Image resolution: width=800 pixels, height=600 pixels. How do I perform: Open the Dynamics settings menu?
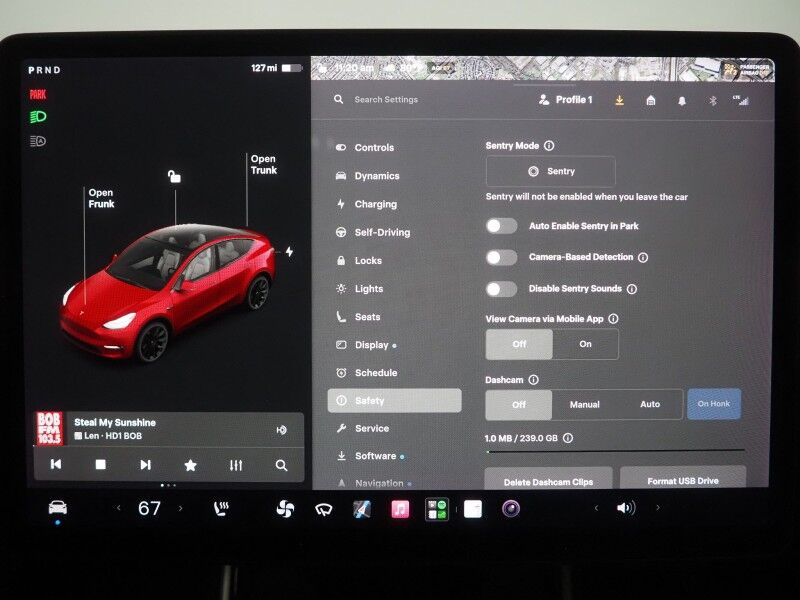point(367,176)
